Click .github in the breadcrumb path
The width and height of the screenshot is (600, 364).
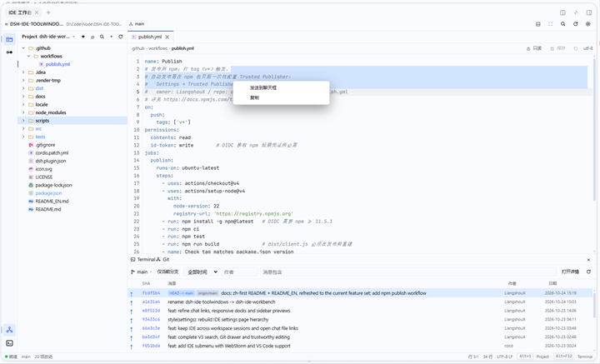pos(137,48)
